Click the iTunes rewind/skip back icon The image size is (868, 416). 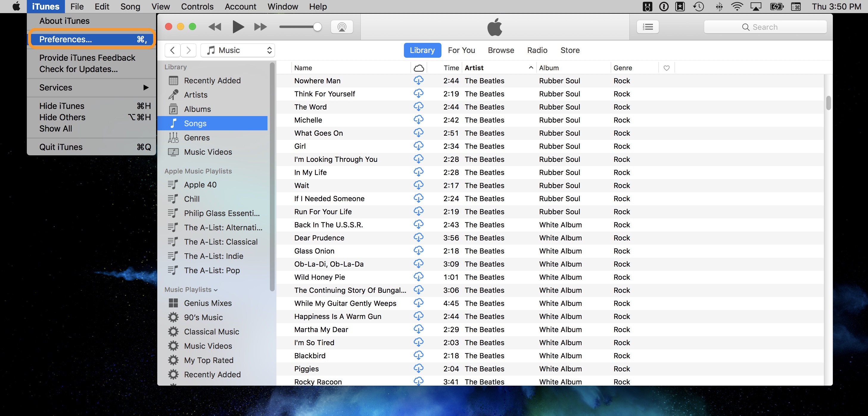[x=215, y=26]
